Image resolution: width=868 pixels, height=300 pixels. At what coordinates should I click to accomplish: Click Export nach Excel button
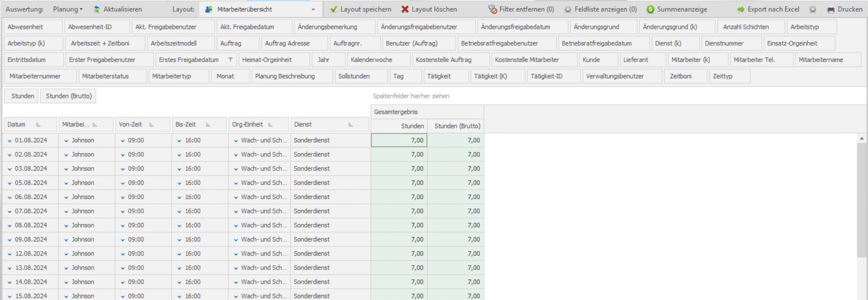[768, 9]
